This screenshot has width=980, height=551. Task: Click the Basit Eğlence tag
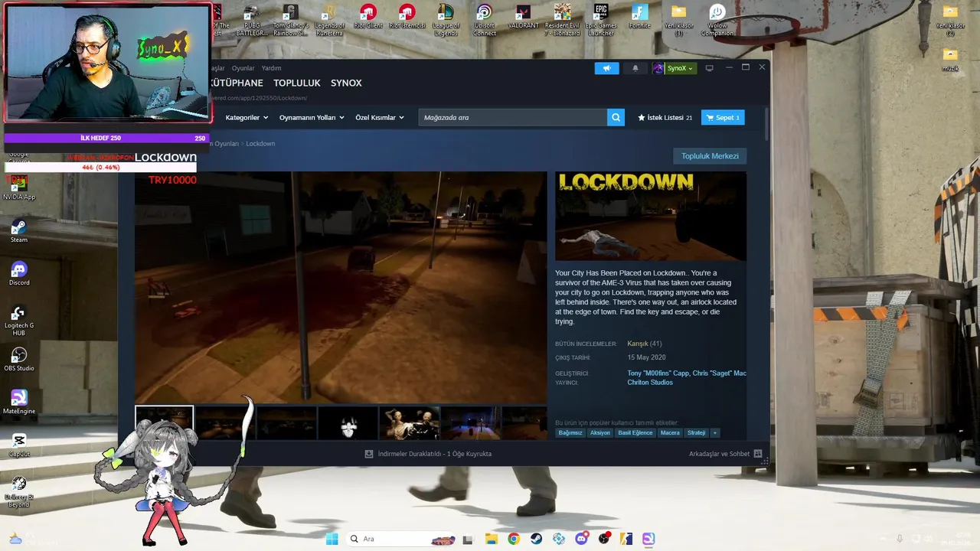635,433
